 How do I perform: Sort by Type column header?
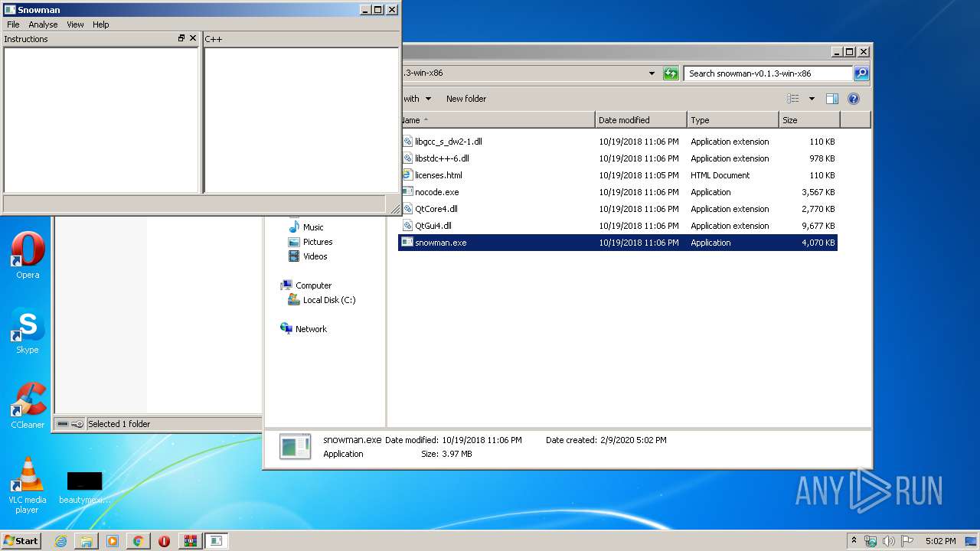pyautogui.click(x=733, y=120)
